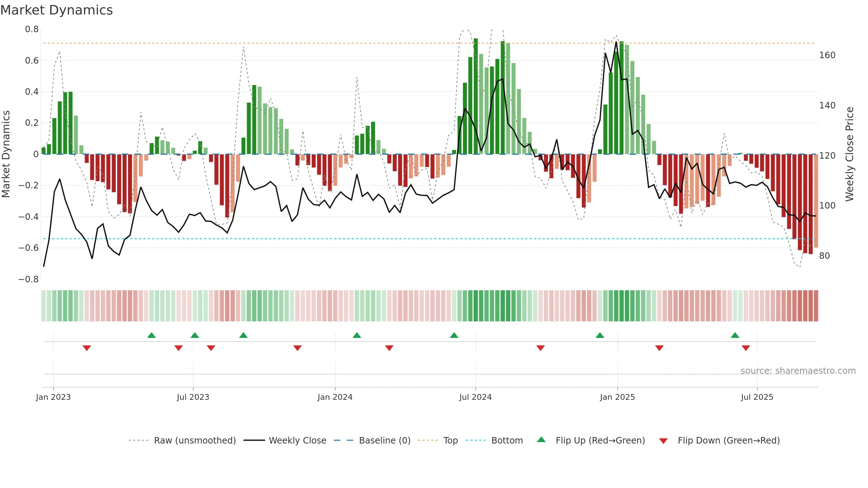Screen dimensions: 868x488
Task: Click the Weekly Close Price axis title
Action: (x=850, y=154)
